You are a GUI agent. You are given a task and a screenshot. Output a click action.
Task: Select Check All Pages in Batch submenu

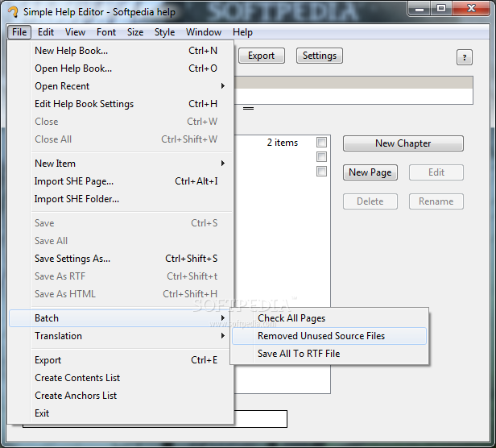(x=329, y=318)
